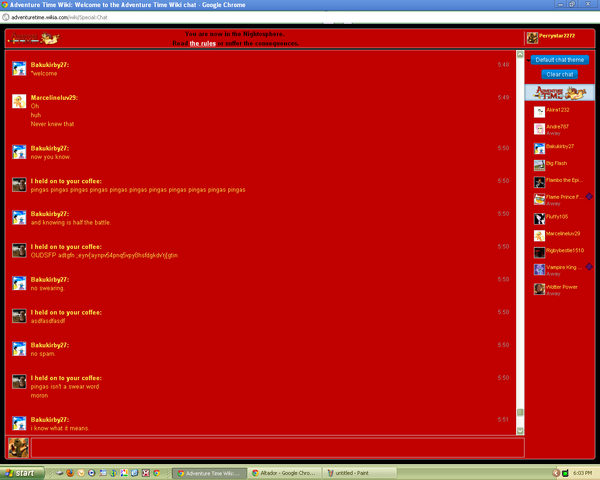Click Rigbybestie1510 name in user list

point(565,250)
